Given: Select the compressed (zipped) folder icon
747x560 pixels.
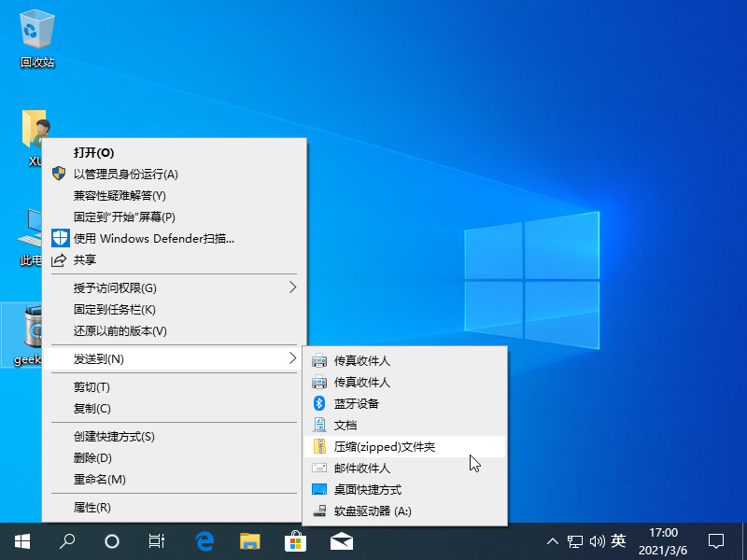Looking at the screenshot, I should (319, 446).
